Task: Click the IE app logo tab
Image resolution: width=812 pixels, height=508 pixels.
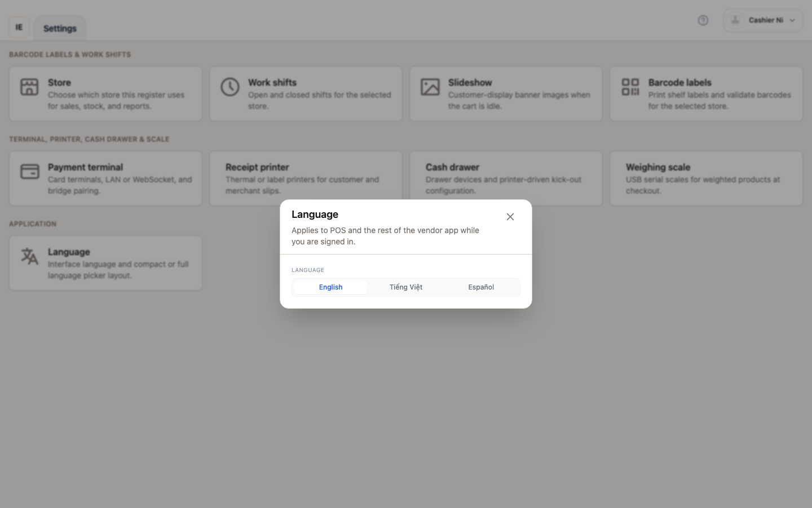Action: pos(19,27)
